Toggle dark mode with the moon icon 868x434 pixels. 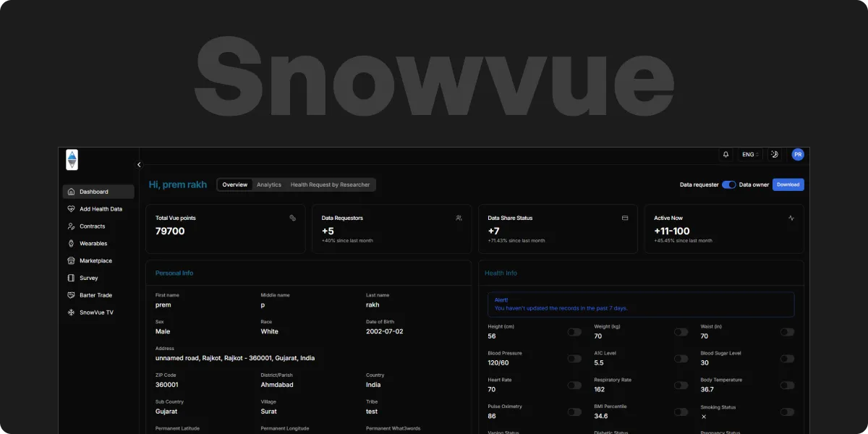774,154
